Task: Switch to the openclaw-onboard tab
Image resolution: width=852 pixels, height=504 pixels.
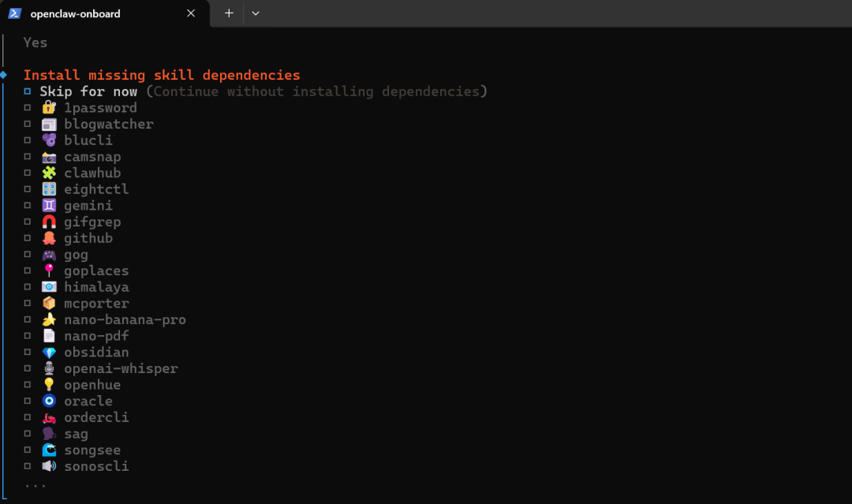Action: click(76, 13)
